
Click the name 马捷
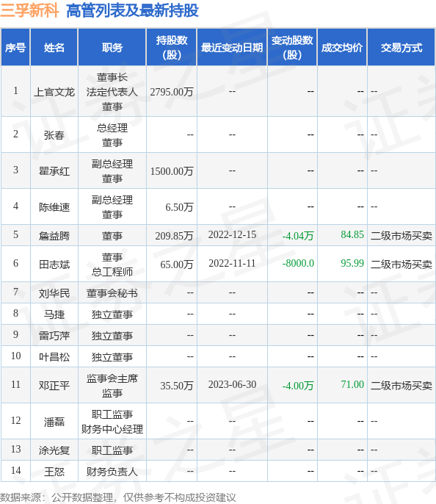pos(54,314)
